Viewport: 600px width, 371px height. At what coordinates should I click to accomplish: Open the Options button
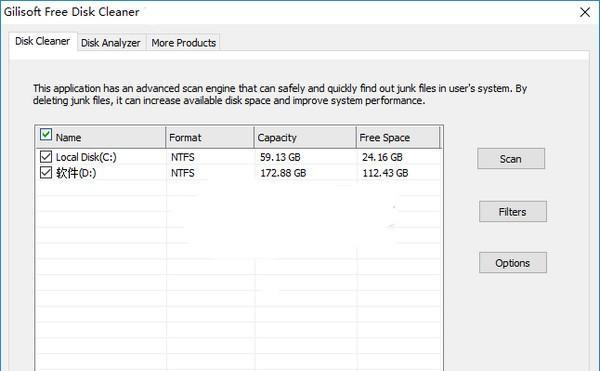pyautogui.click(x=513, y=263)
